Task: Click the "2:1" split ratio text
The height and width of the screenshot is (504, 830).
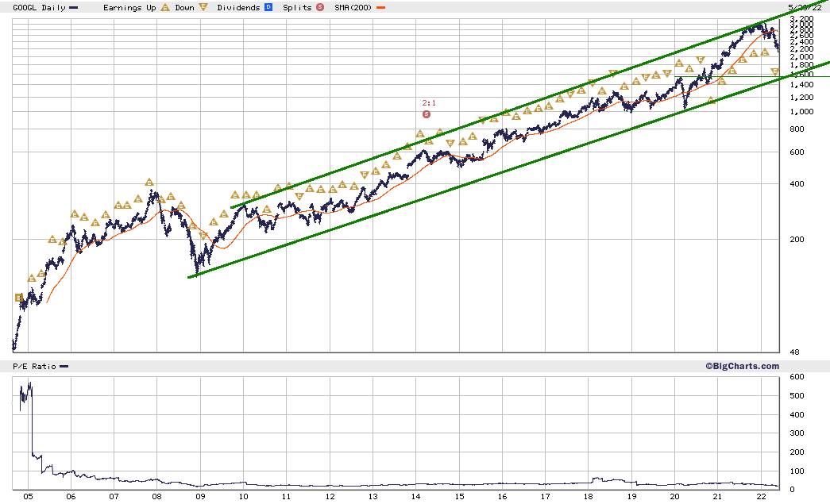Action: tap(429, 103)
